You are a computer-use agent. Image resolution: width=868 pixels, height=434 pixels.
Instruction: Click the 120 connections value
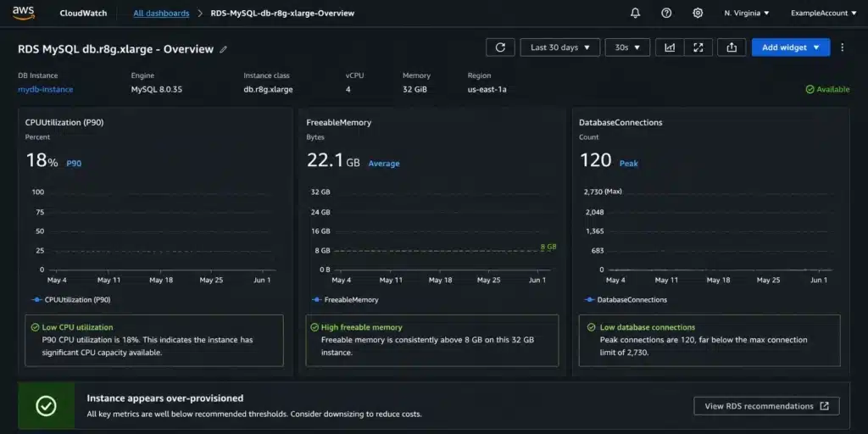click(x=595, y=160)
